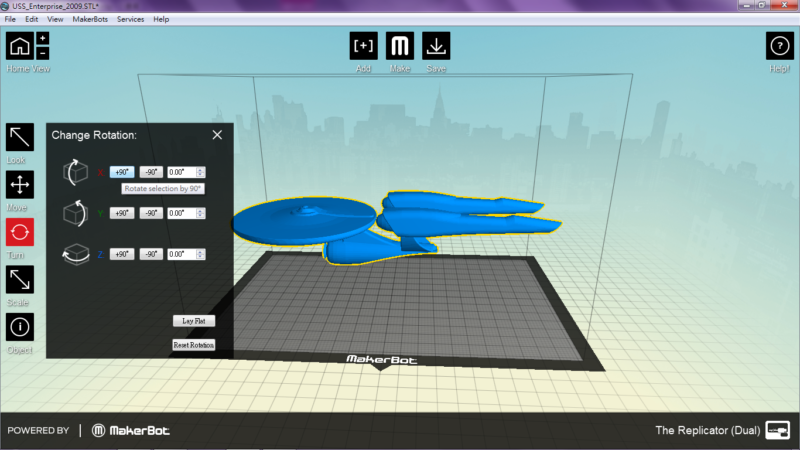
Task: Click the Reset Rotation button
Action: (x=194, y=345)
